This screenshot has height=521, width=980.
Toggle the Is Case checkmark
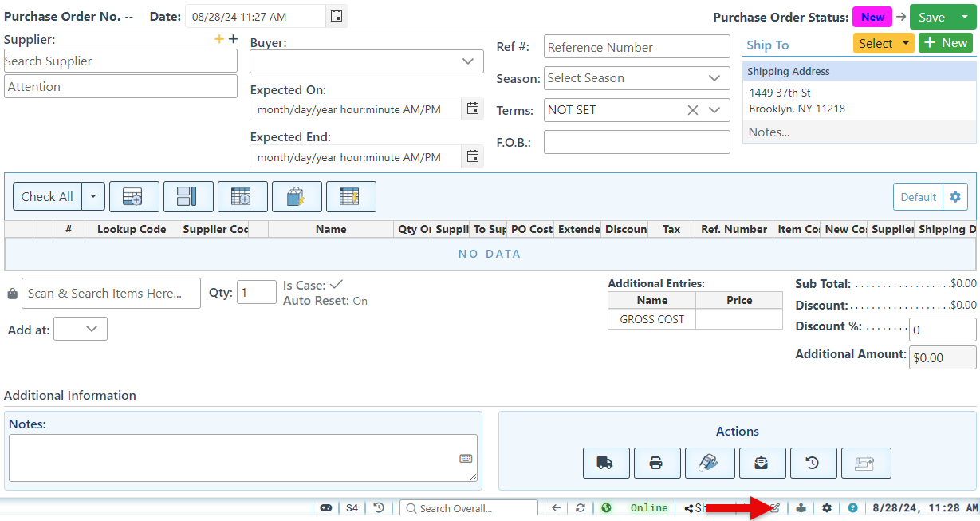click(x=337, y=285)
